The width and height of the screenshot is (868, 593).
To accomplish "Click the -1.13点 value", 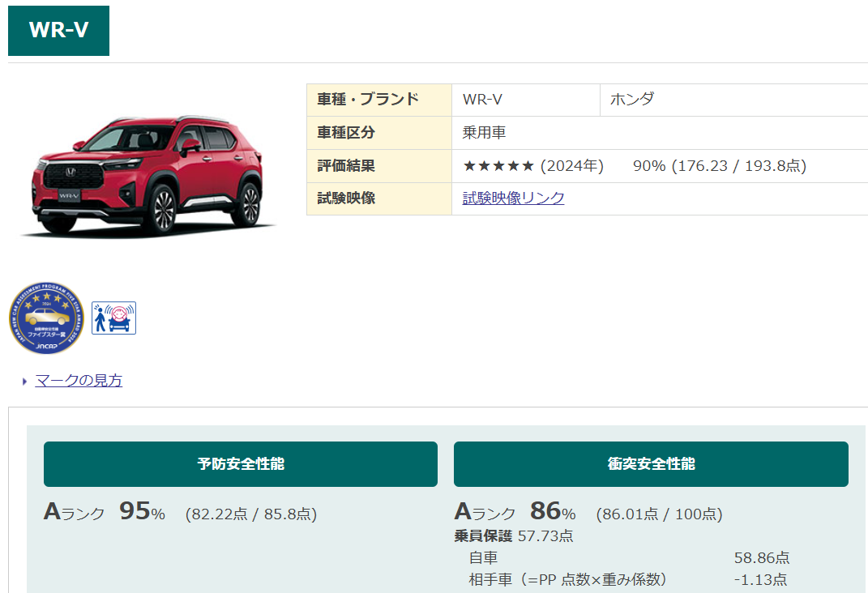I will pos(760,580).
